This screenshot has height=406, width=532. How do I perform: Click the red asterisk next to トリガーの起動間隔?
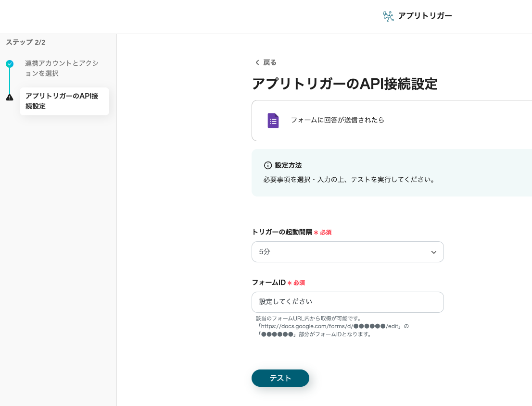point(316,233)
